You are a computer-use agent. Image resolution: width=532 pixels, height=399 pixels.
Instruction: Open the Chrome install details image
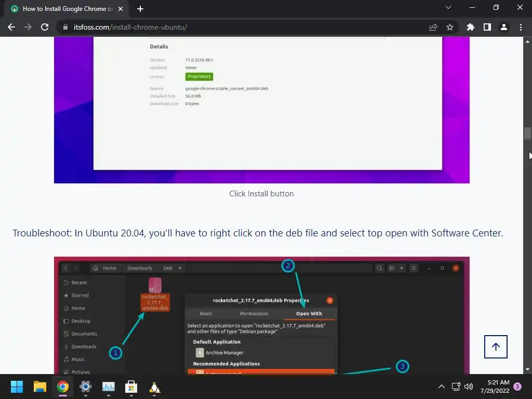coord(262,110)
